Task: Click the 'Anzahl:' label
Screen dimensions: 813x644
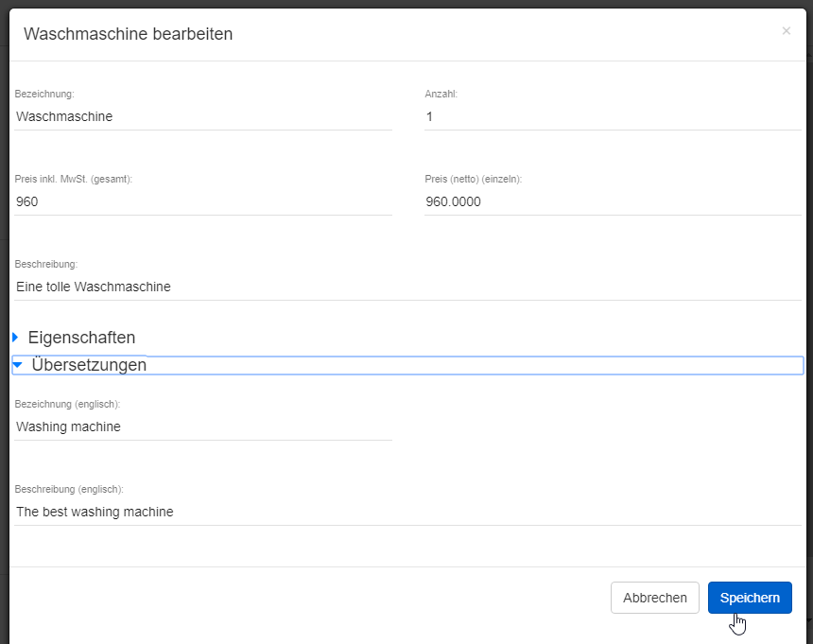Action: tap(441, 94)
